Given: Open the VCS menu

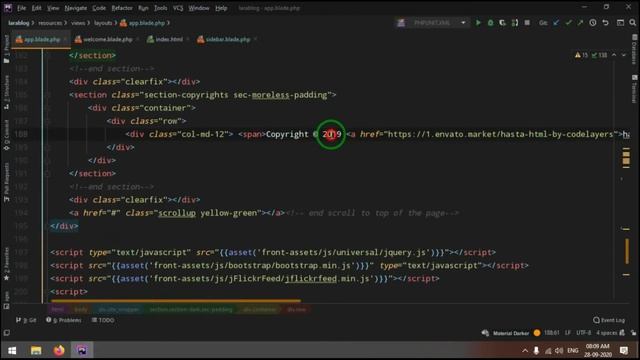Looking at the screenshot, I should coord(178,8).
